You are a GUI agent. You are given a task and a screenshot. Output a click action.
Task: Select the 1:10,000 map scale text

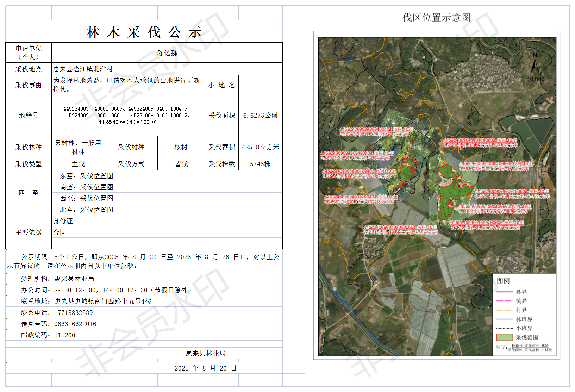pyautogui.click(x=533, y=79)
